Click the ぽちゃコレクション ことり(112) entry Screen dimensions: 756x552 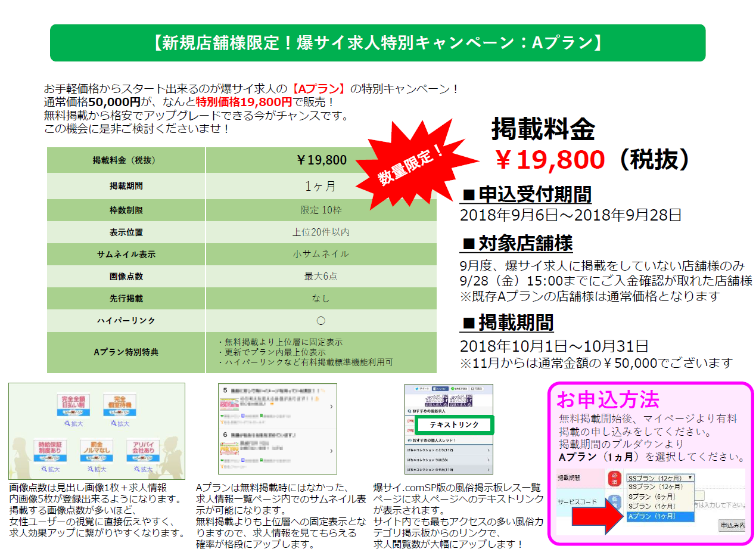pos(430,450)
